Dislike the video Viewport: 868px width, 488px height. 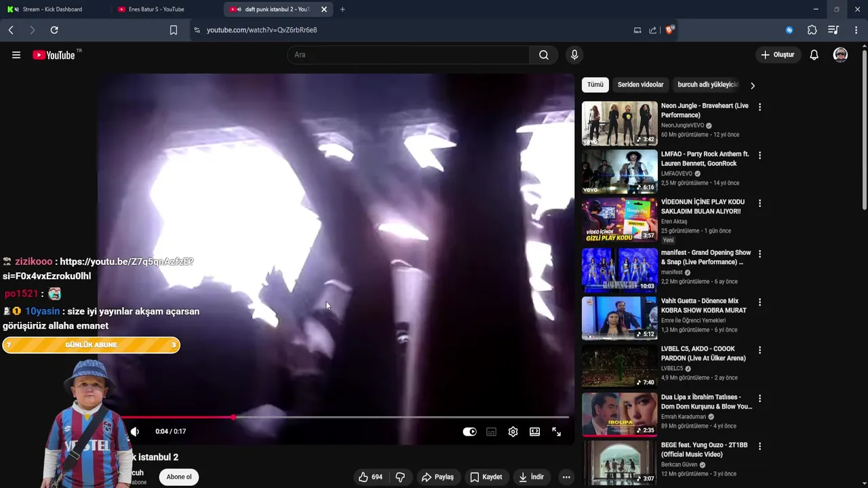click(400, 477)
